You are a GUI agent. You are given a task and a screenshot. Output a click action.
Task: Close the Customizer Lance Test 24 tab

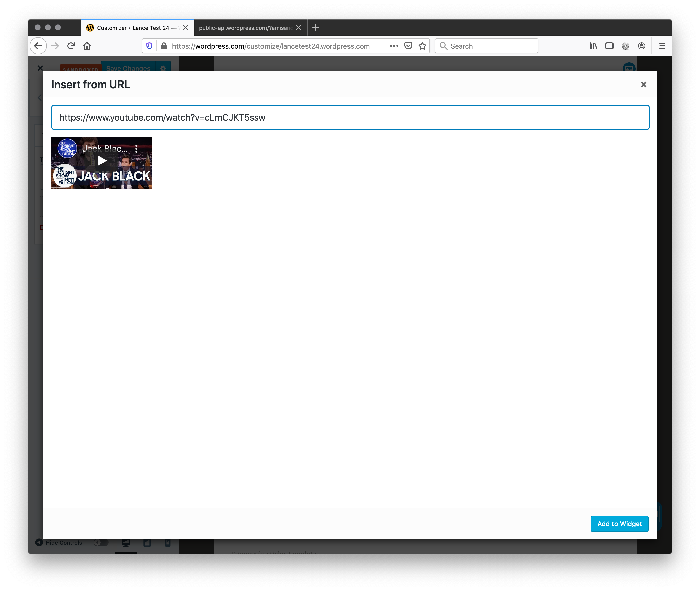186,28
